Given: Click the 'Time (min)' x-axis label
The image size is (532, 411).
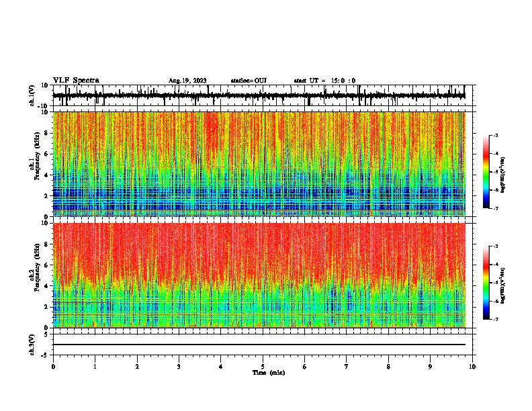Looking at the screenshot, I should click(269, 373).
